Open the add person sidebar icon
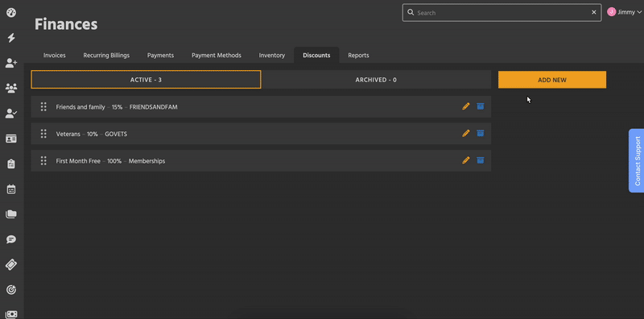The image size is (644, 319). [x=11, y=63]
